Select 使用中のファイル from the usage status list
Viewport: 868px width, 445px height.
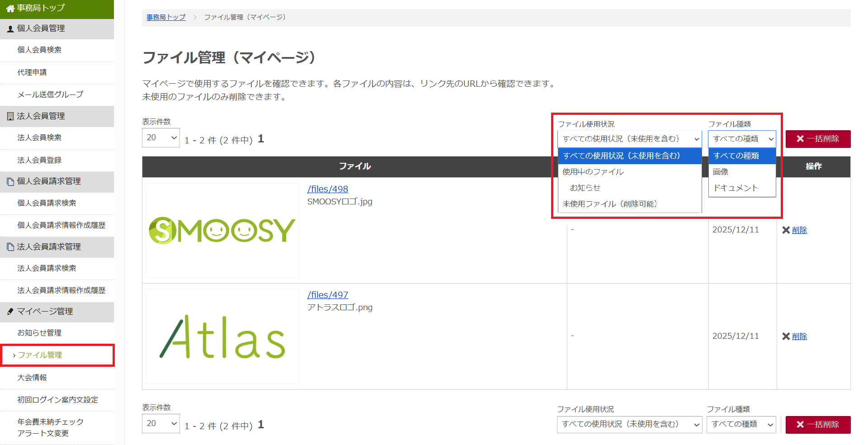pyautogui.click(x=592, y=172)
